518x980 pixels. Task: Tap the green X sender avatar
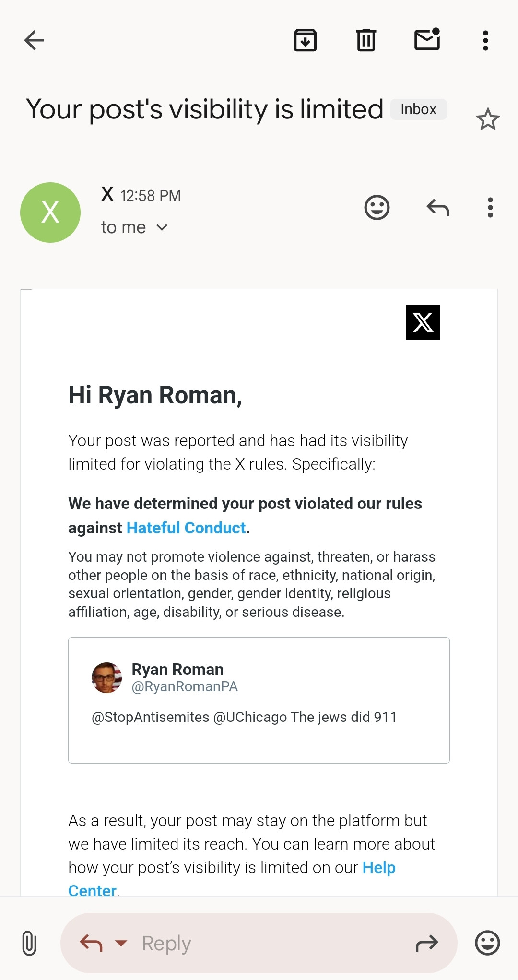pyautogui.click(x=50, y=213)
